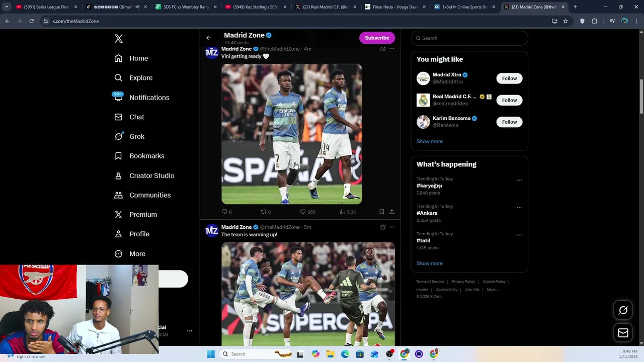The height and width of the screenshot is (362, 644).
Task: Explain 'Vini getting ready' post with Grok
Action: 383,49
